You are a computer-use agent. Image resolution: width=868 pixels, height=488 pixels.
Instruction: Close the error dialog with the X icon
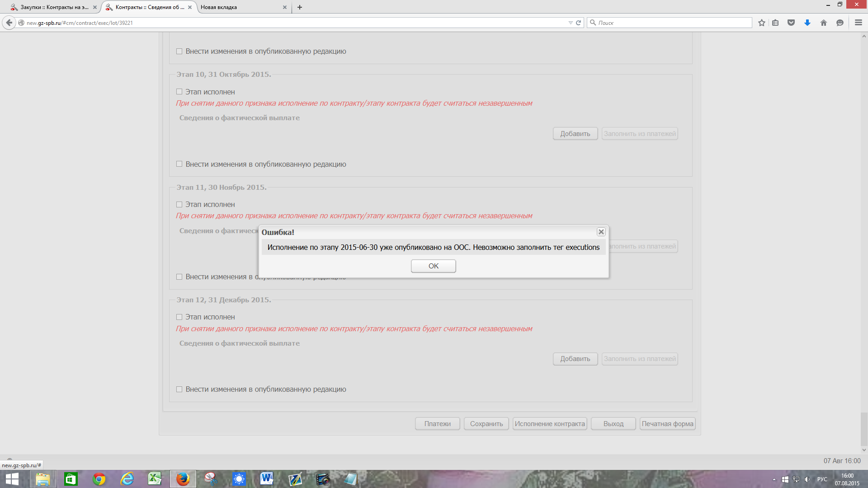(x=601, y=232)
